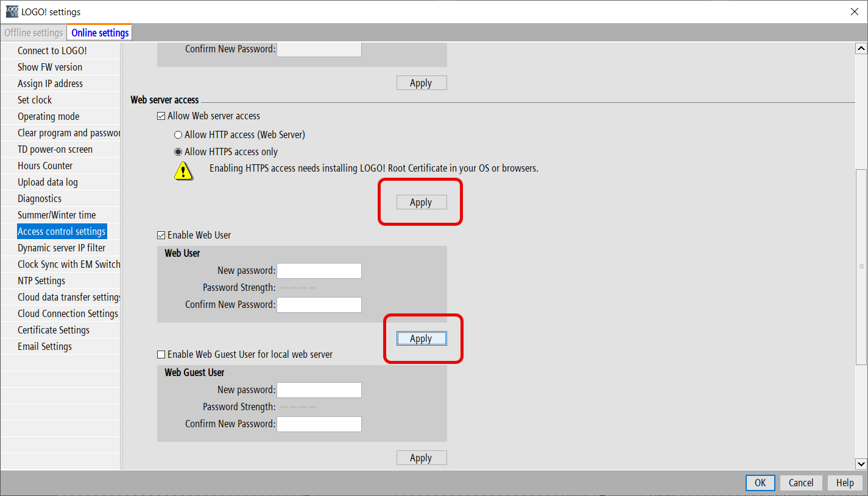Viewport: 868px width, 496px height.
Task: Click the vertical scrollbar thumb
Action: pos(861,267)
